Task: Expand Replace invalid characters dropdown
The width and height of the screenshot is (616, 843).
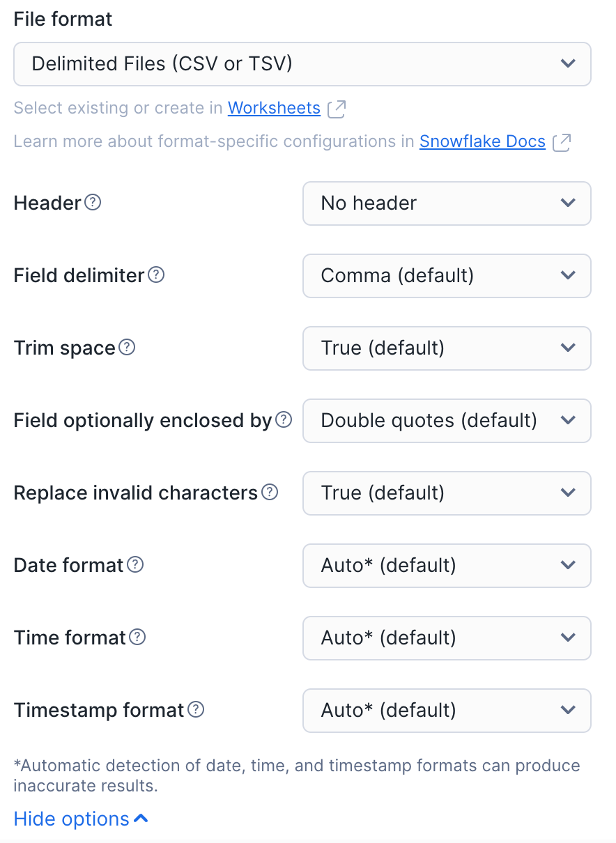Action: coord(447,493)
